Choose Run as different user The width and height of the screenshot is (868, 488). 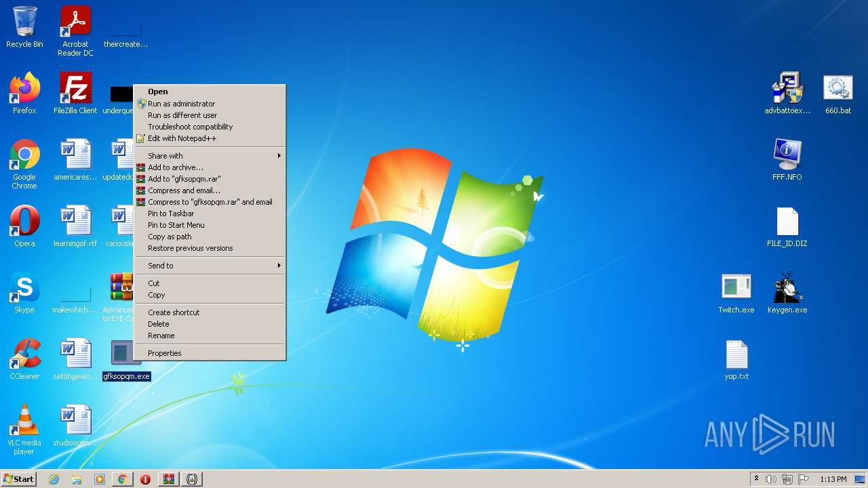(x=210, y=115)
